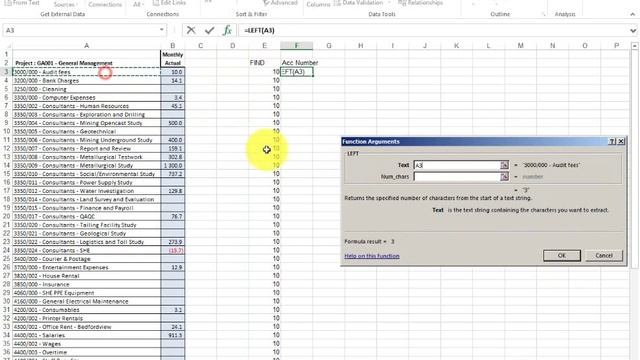Viewport: 640px width, 360px height.
Task: Click the 'Project : GA001 - General Management' cell
Action: point(87,63)
